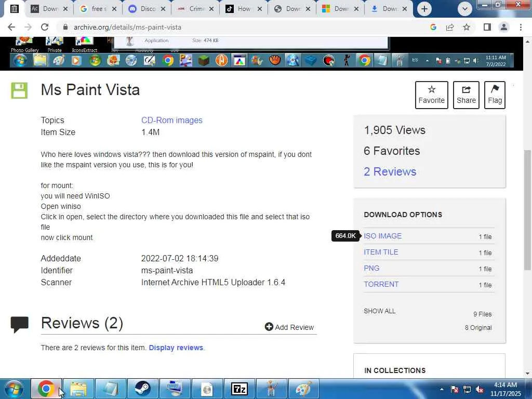Click the muted volume tray icon
Viewport: 532px width, 399px height.
coord(480,389)
